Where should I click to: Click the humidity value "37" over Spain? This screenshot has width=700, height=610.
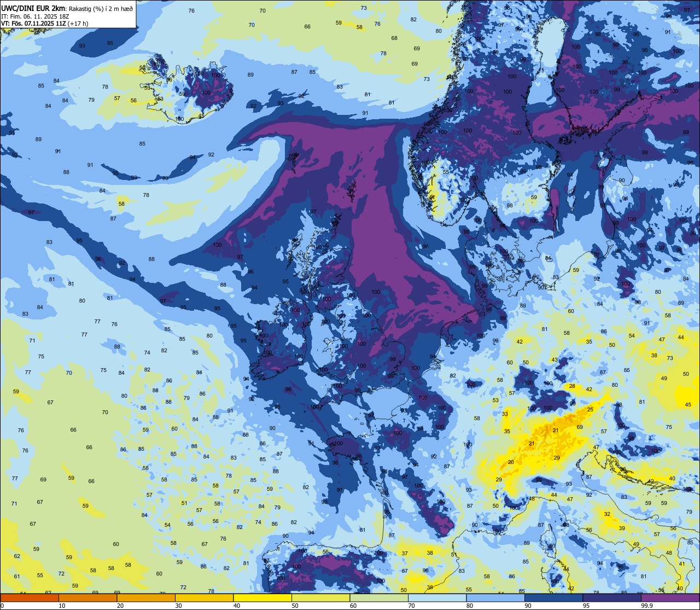[x=405, y=554]
